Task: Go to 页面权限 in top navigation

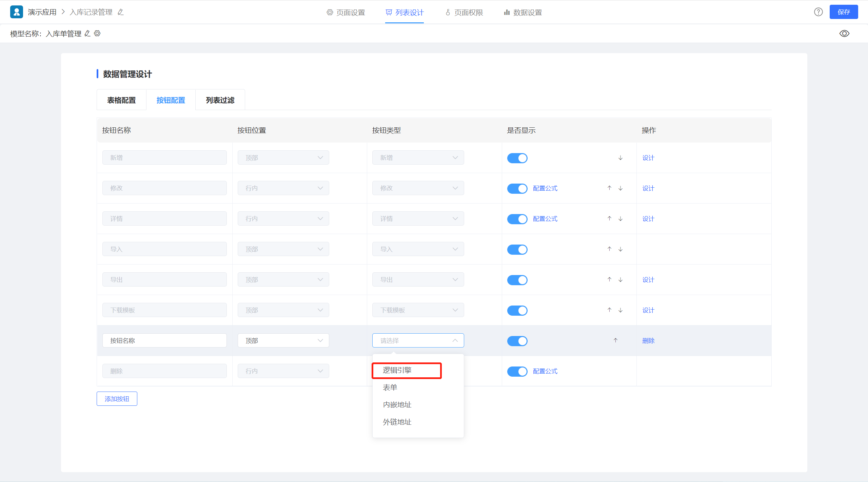Action: [x=464, y=13]
